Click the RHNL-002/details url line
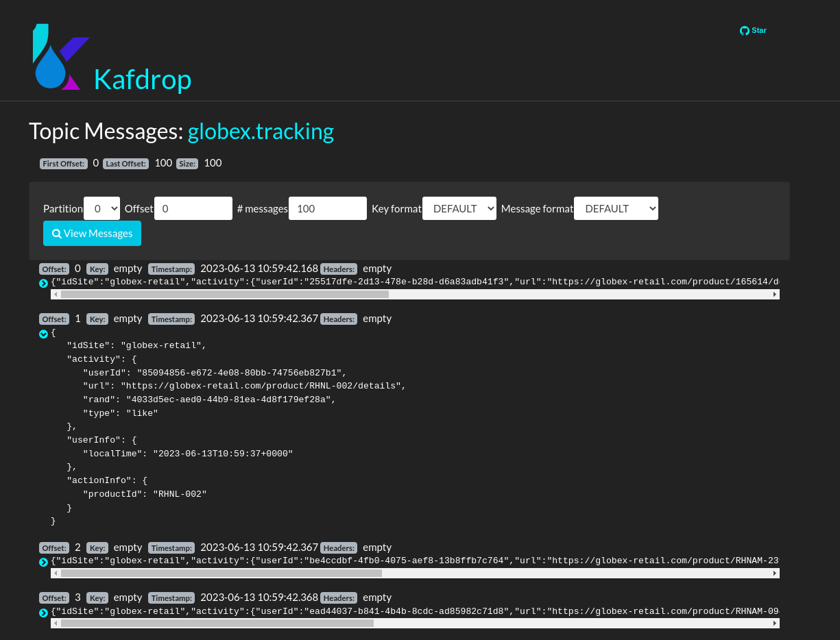This screenshot has width=840, height=640. click(x=245, y=386)
